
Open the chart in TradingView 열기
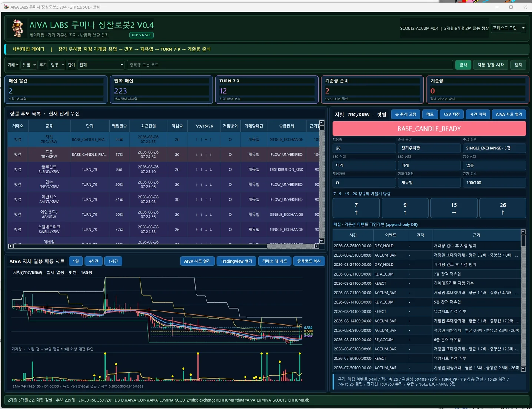click(236, 261)
